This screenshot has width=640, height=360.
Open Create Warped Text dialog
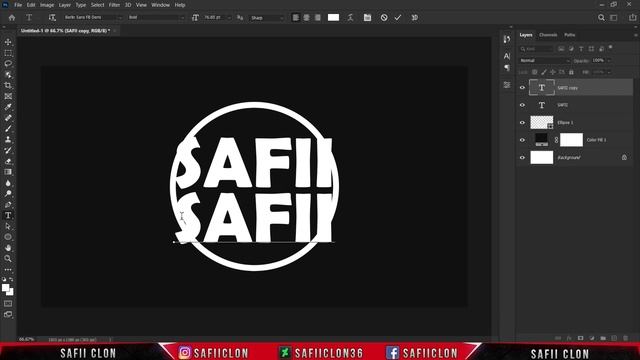(x=350, y=18)
